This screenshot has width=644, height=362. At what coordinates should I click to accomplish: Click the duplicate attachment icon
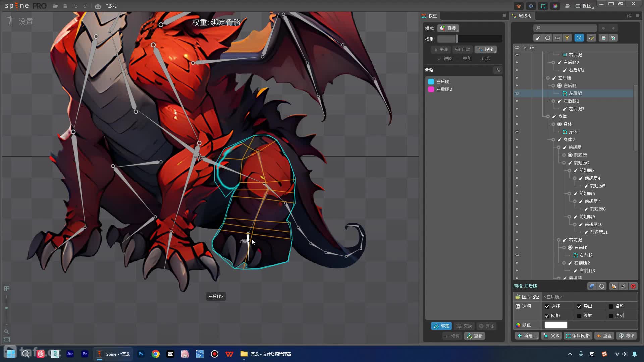coord(613,286)
